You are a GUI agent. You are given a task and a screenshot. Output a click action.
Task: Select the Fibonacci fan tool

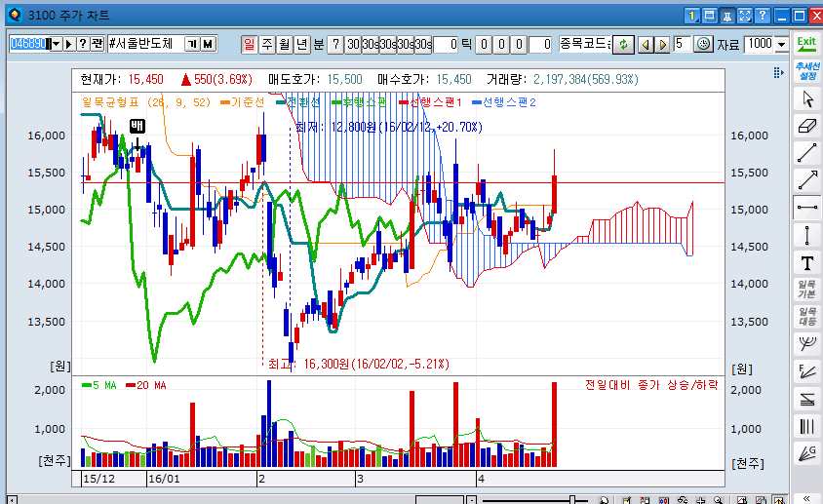click(x=806, y=370)
